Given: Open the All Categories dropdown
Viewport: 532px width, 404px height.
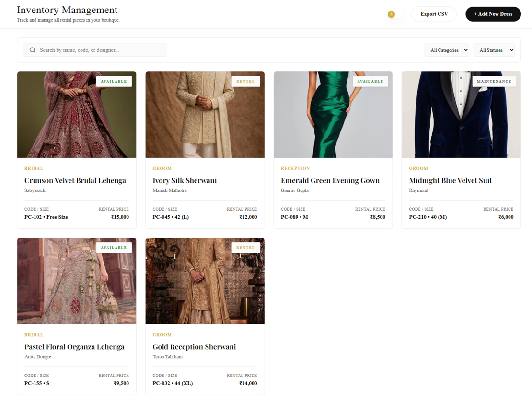Looking at the screenshot, I should coord(447,50).
